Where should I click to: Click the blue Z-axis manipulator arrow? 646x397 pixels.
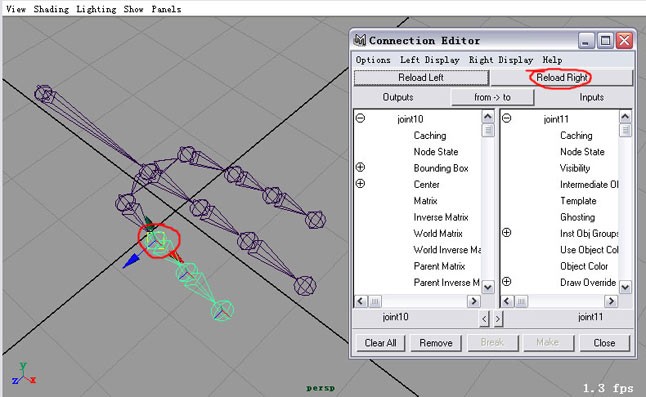click(x=132, y=261)
